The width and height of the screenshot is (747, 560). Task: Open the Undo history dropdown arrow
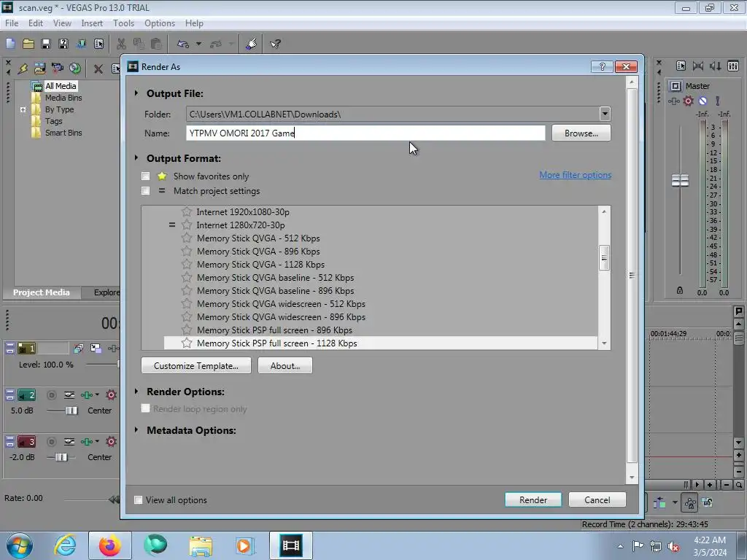[198, 44]
